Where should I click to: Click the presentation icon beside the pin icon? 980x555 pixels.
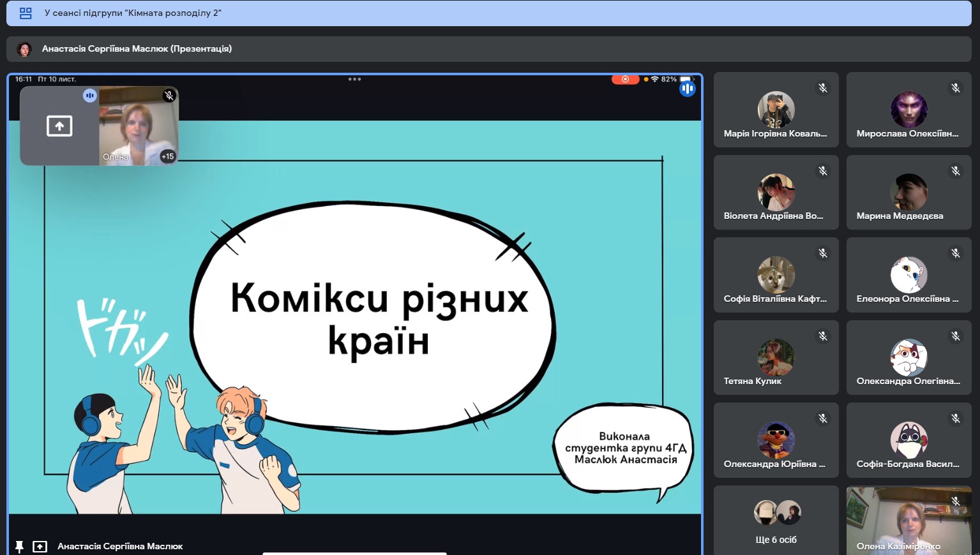pyautogui.click(x=40, y=547)
